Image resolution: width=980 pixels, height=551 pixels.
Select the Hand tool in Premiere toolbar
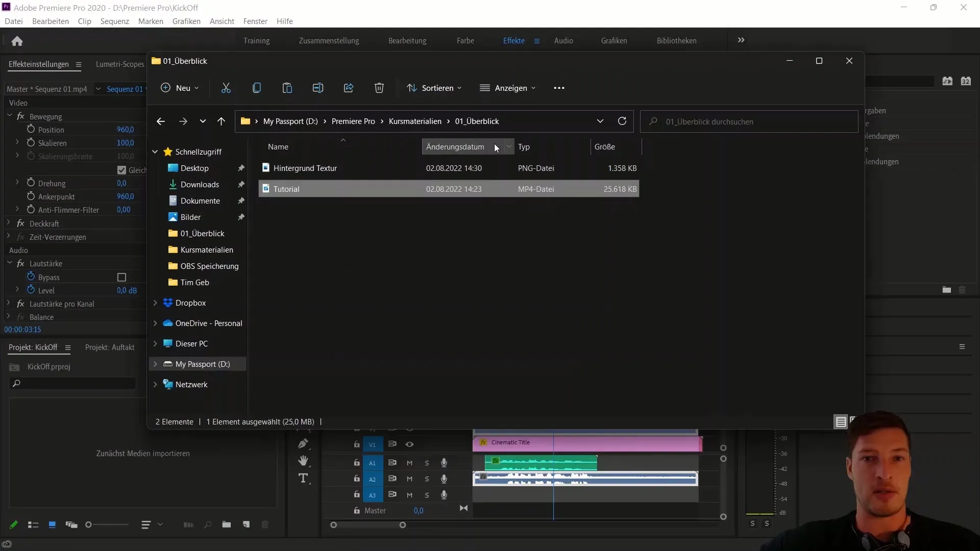pyautogui.click(x=303, y=461)
